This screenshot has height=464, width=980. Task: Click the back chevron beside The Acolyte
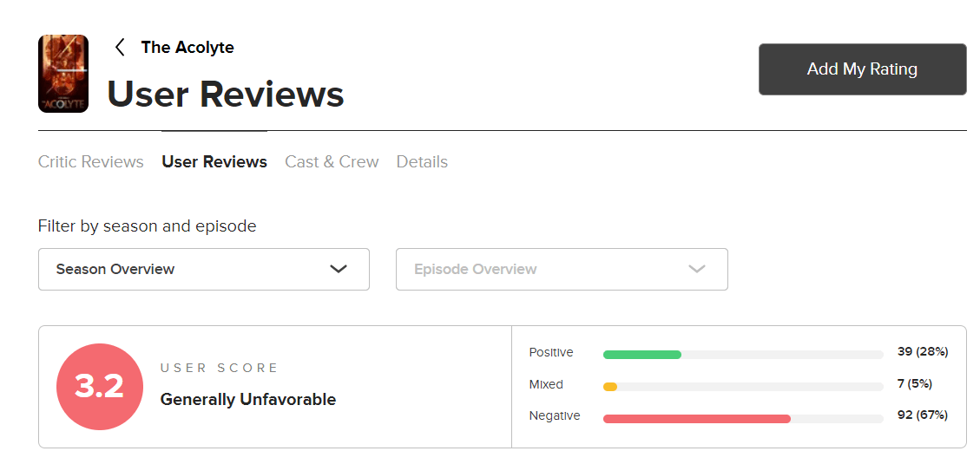coord(120,48)
